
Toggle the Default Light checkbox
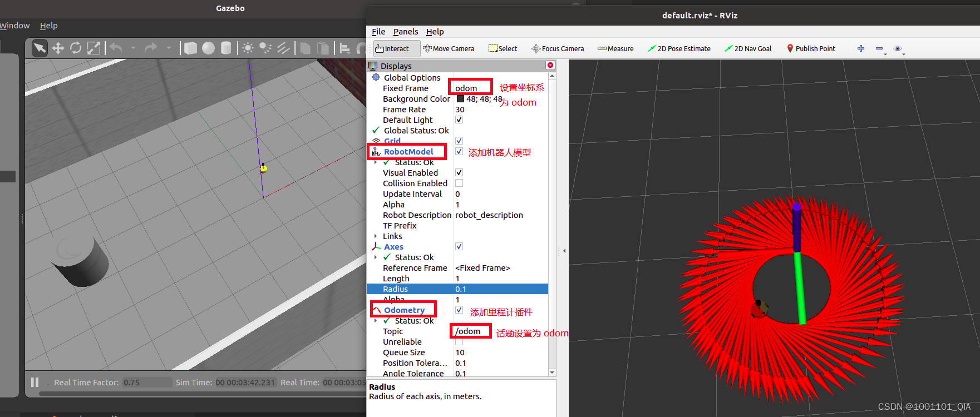tap(459, 120)
